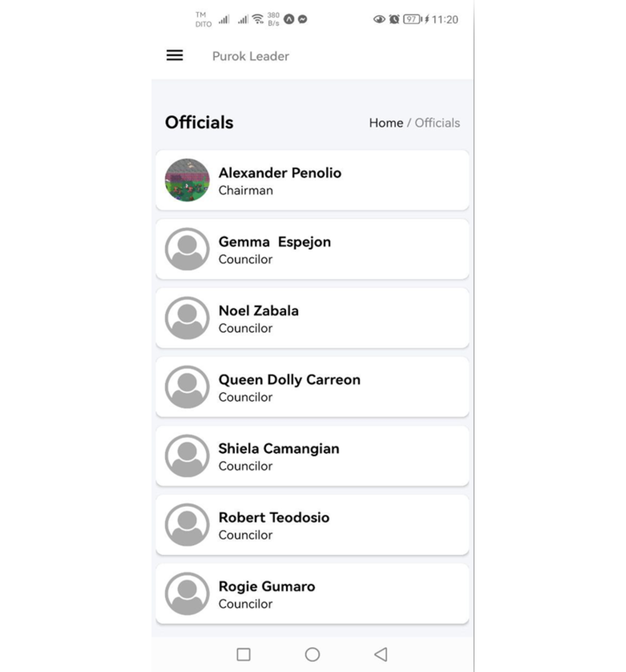
Task: Click the Officials breadcrumb item
Action: (437, 123)
